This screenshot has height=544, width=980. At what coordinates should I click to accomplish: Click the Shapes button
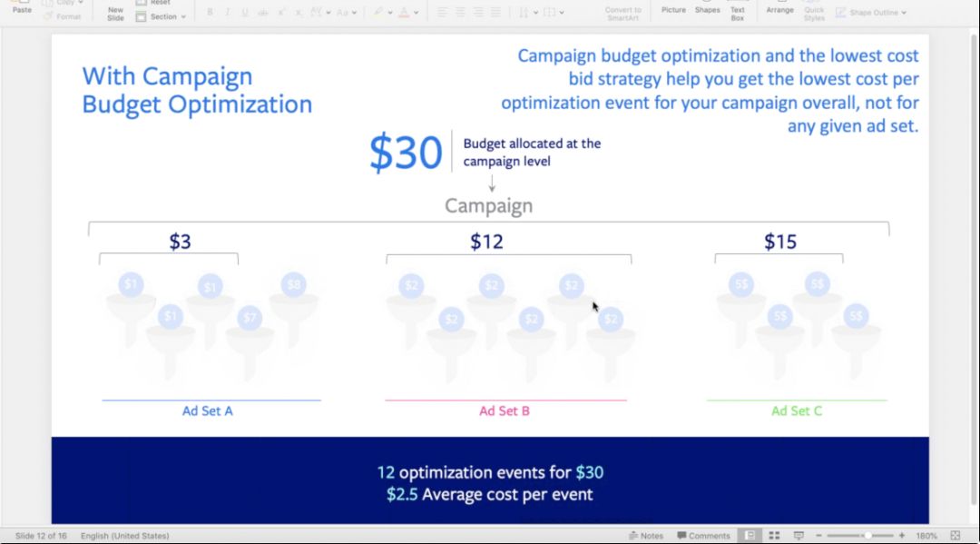point(708,9)
